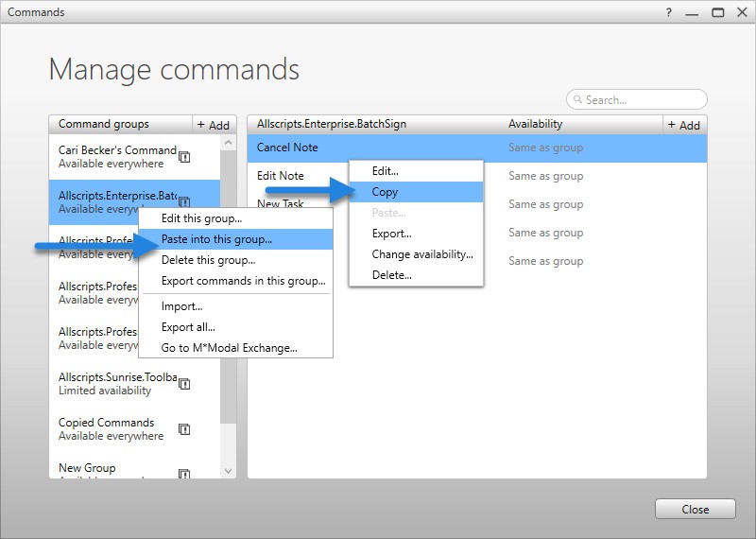Click the icon beside Cari Becker's Command group
The height and width of the screenshot is (539, 756).
(185, 157)
